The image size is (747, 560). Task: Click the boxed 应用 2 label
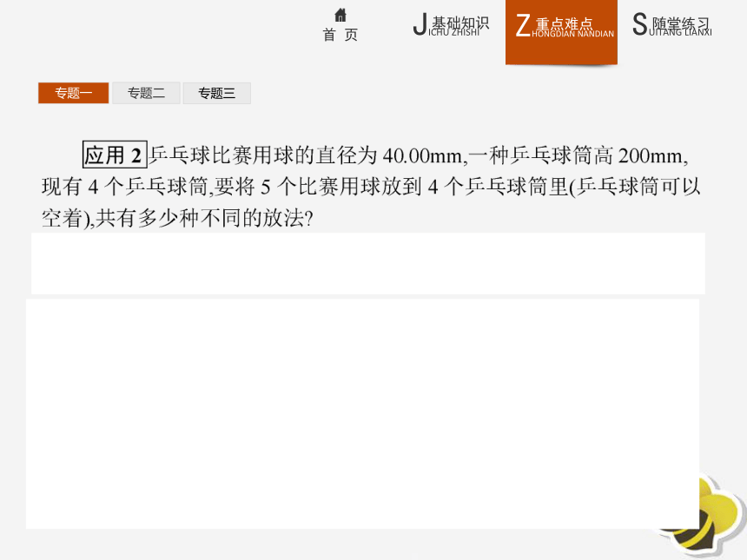pos(115,155)
